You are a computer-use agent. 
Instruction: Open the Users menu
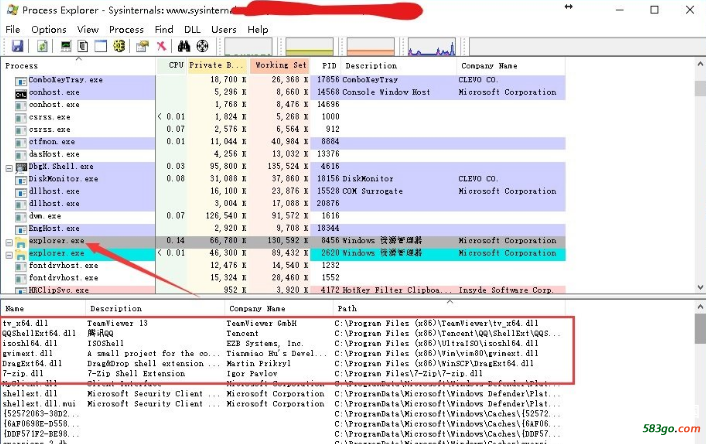click(x=224, y=30)
